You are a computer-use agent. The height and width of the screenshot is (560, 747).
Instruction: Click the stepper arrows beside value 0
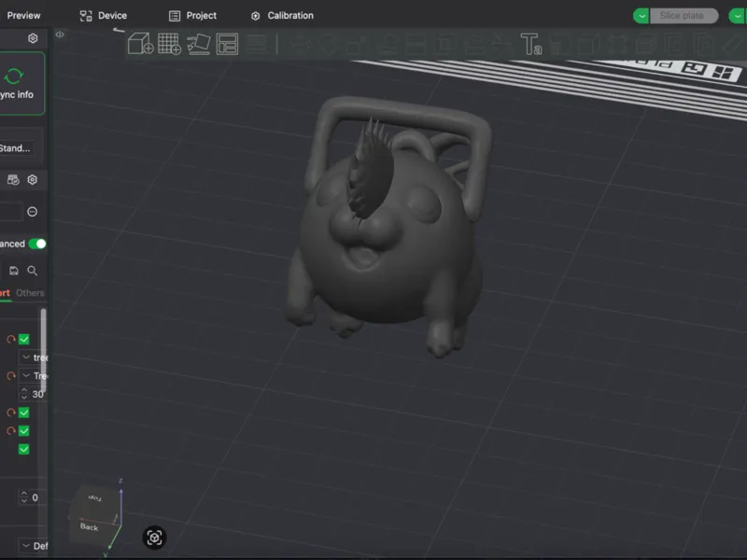click(x=24, y=497)
